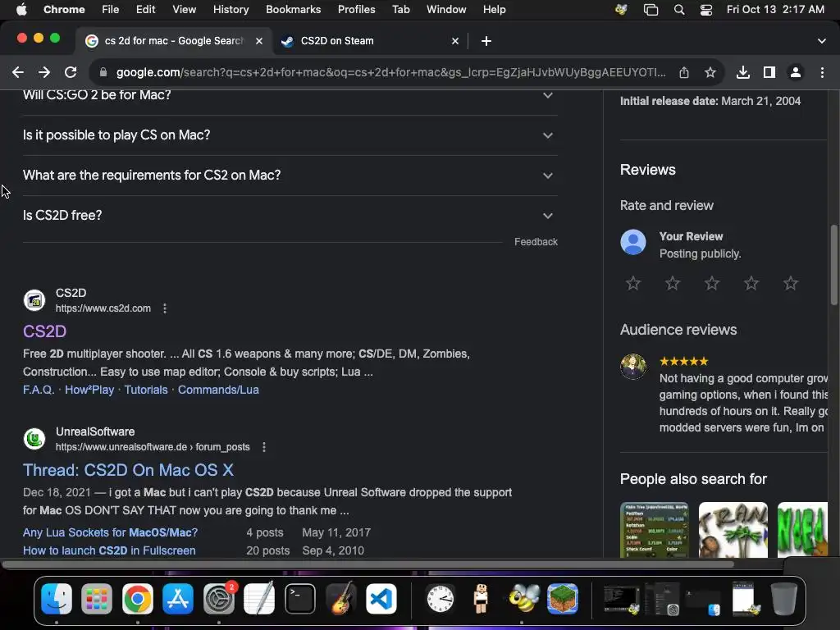Bookmark this page with the star icon
This screenshot has width=840, height=630.
pos(710,72)
